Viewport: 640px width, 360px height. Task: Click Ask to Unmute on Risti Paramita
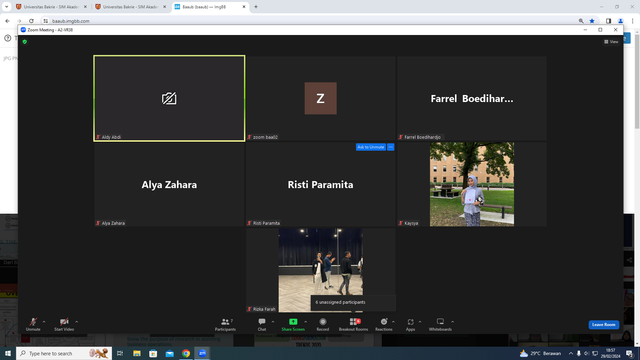click(371, 147)
